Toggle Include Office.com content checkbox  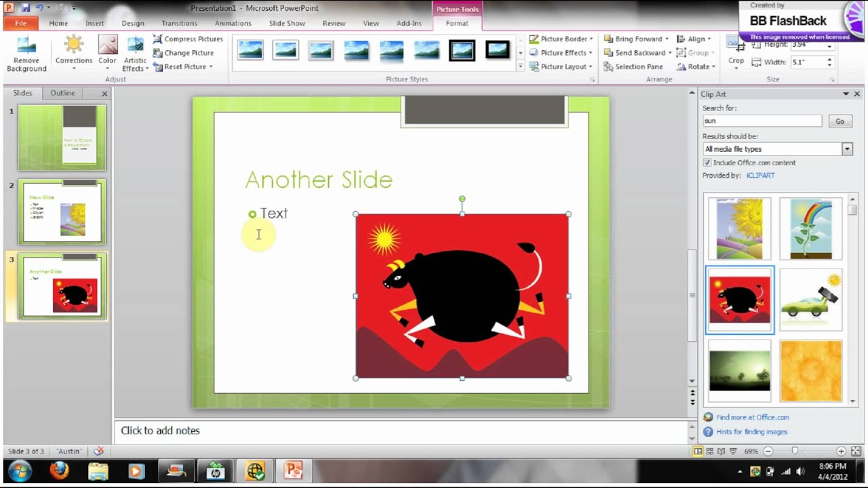[x=707, y=163]
